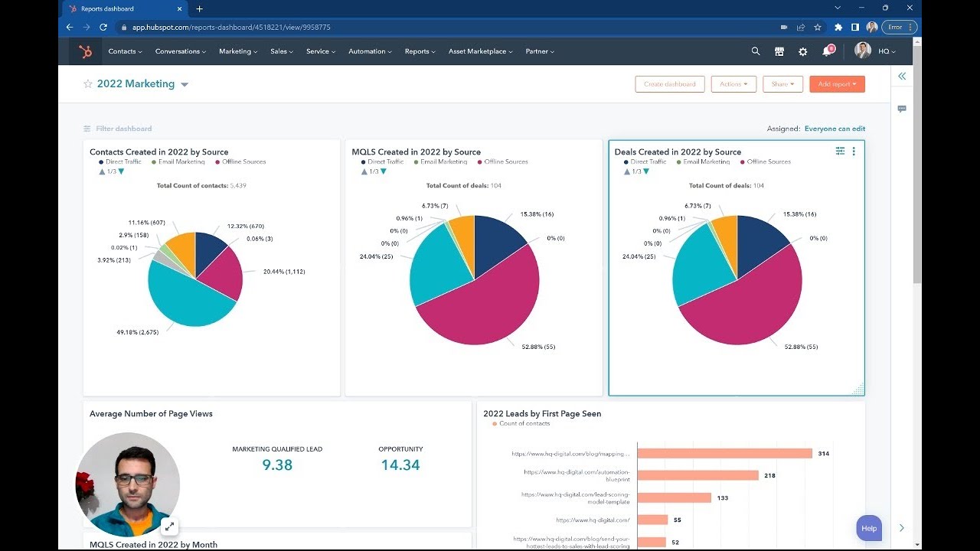Screen dimensions: 980x551
Task: Open the HQ account dropdown
Action: (887, 51)
